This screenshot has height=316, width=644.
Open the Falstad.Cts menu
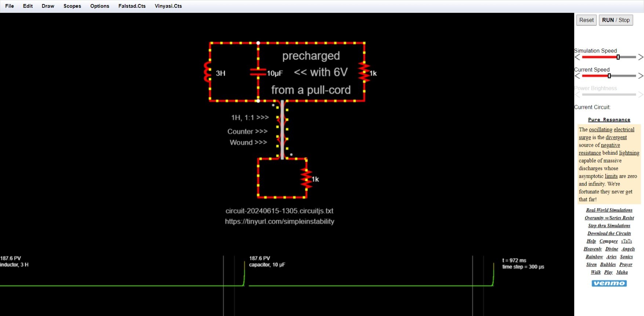(132, 6)
